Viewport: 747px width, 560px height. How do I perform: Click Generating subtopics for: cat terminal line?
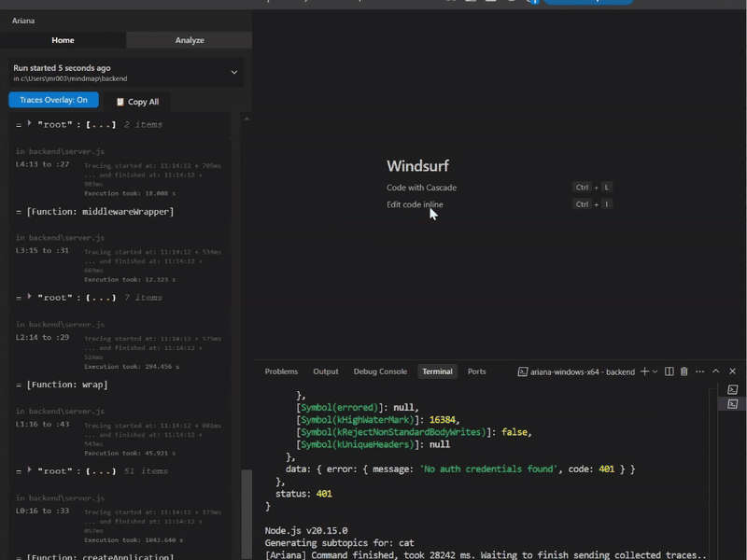pos(339,543)
